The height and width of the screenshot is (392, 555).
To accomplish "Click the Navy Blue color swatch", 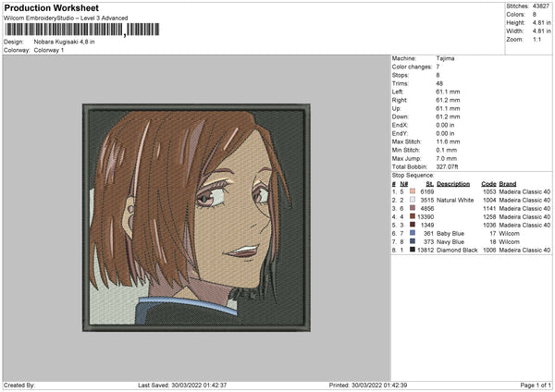I will pyautogui.click(x=413, y=241).
